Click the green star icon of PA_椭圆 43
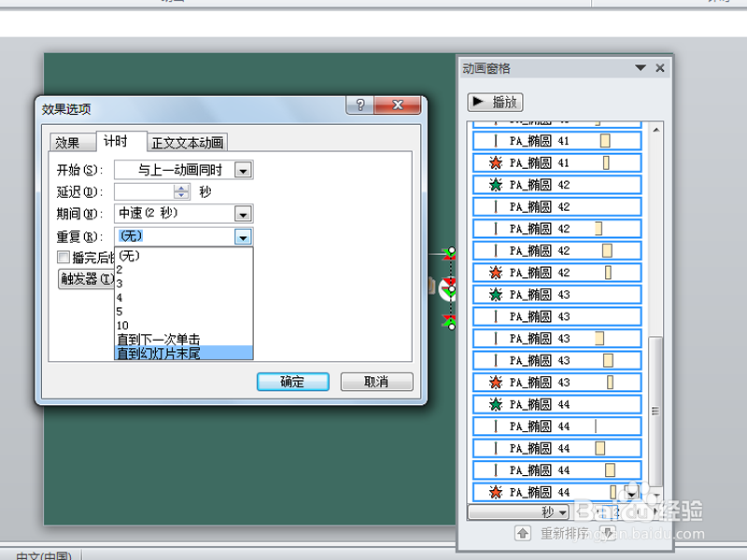This screenshot has width=747, height=560. [x=496, y=294]
